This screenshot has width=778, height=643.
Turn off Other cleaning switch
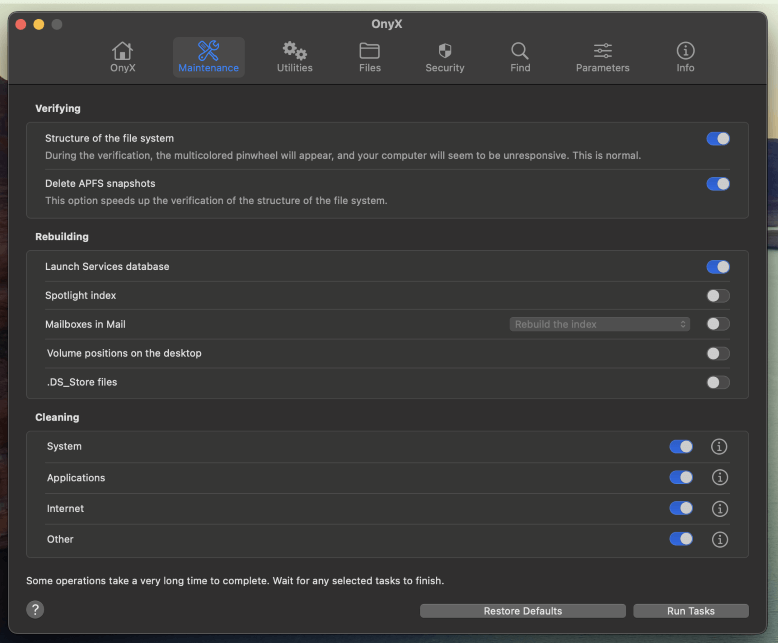click(681, 539)
